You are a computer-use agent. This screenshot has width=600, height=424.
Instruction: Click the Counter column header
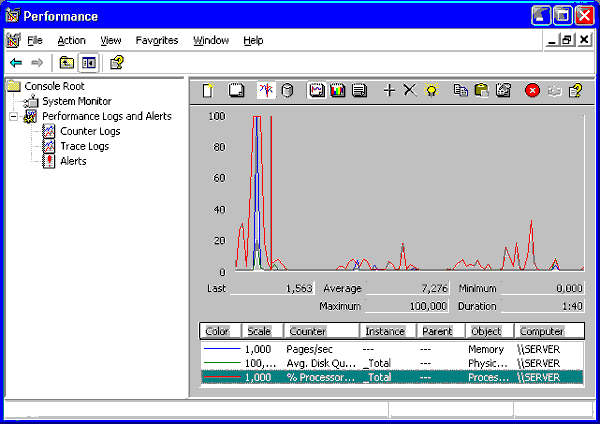click(322, 331)
